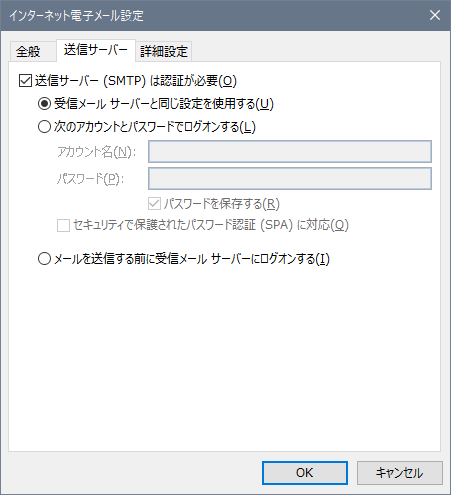The image size is (451, 495).
Task: Toggle the パスワードを保存する checkbox
Action: (x=154, y=204)
